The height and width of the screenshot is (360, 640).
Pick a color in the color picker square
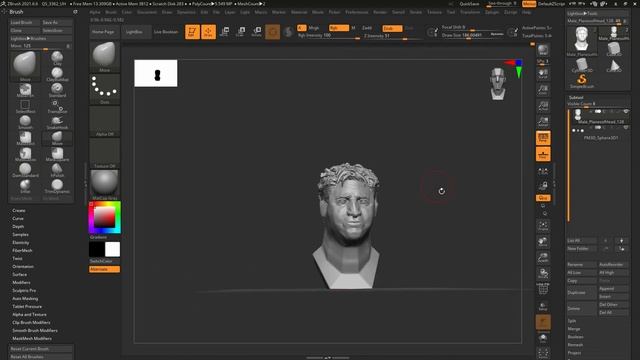[104, 218]
